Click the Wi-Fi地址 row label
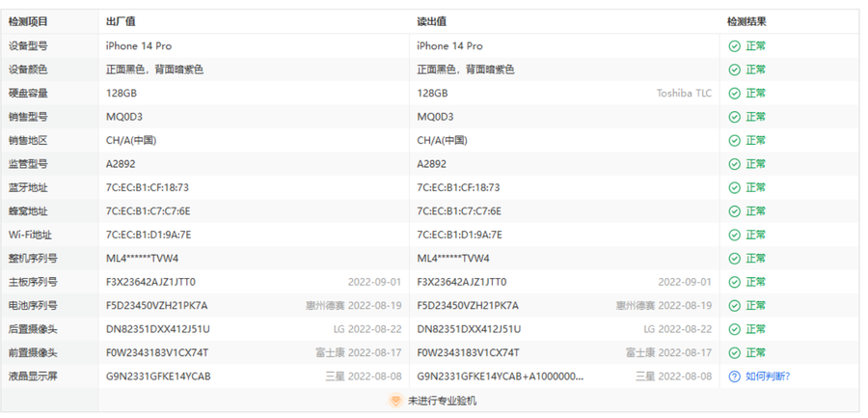The image size is (868, 418). pyautogui.click(x=30, y=235)
